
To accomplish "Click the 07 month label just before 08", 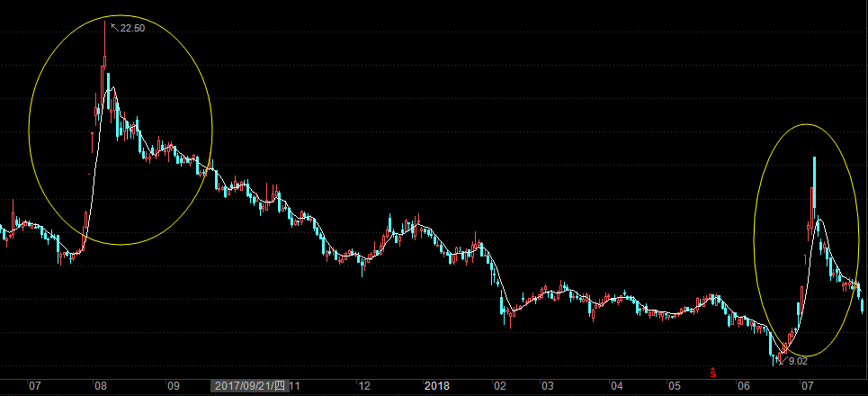I will click(34, 386).
